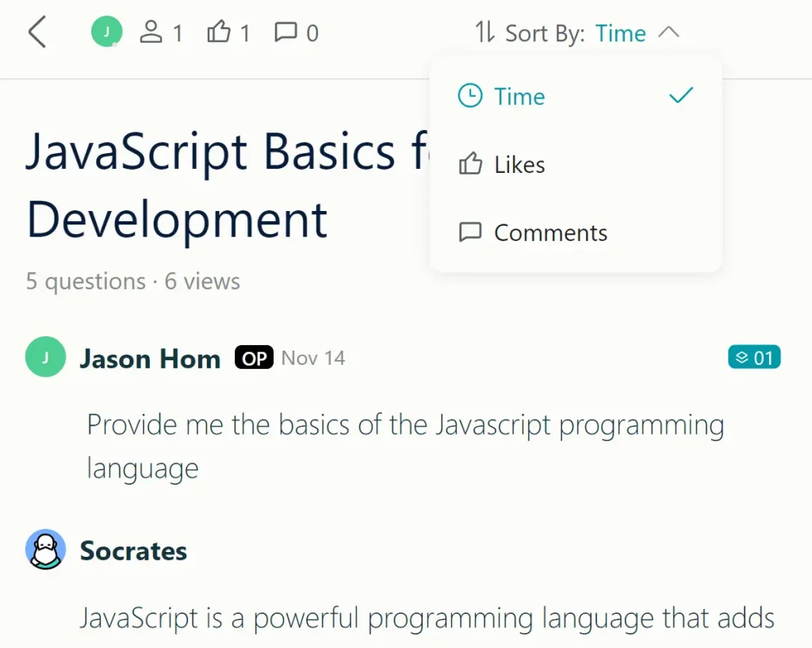The image size is (812, 648).
Task: Click the checkmark next to Time sorting
Action: pyautogui.click(x=680, y=95)
